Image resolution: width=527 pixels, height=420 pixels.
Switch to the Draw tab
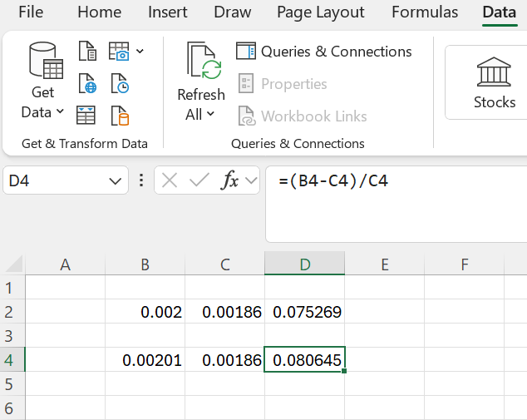(x=233, y=12)
